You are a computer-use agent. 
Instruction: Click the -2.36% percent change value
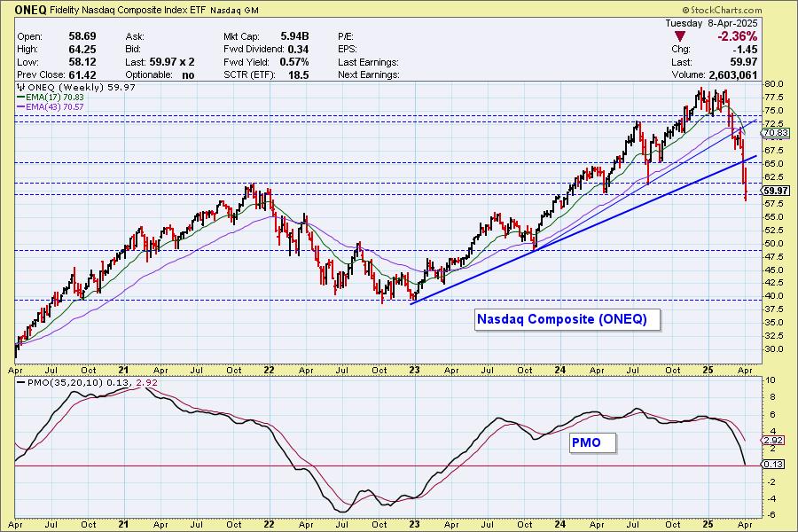pos(738,36)
